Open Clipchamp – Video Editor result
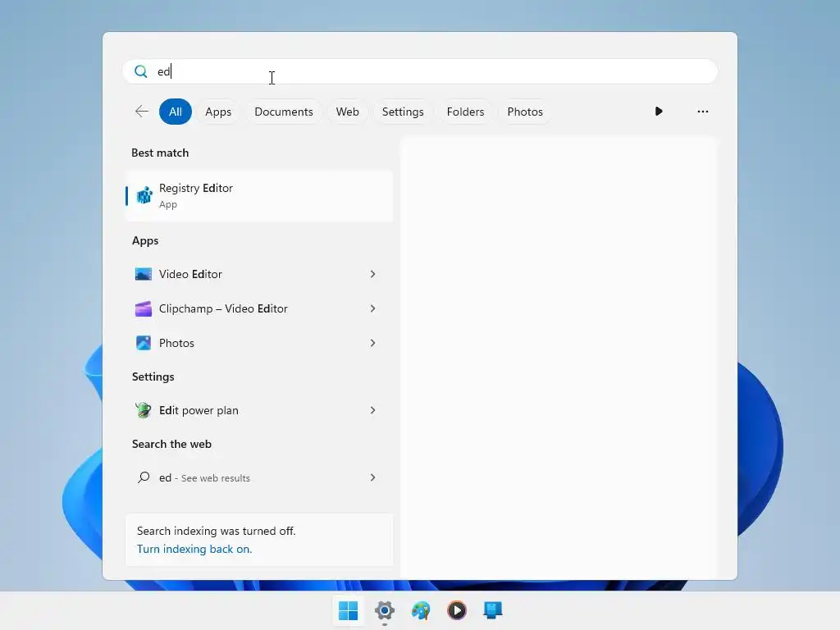The width and height of the screenshot is (840, 630). pyautogui.click(x=259, y=308)
